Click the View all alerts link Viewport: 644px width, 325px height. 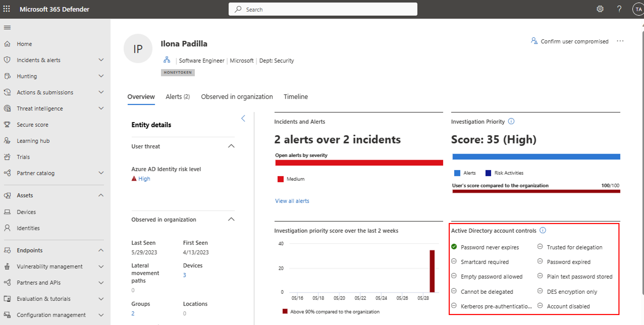coord(292,201)
